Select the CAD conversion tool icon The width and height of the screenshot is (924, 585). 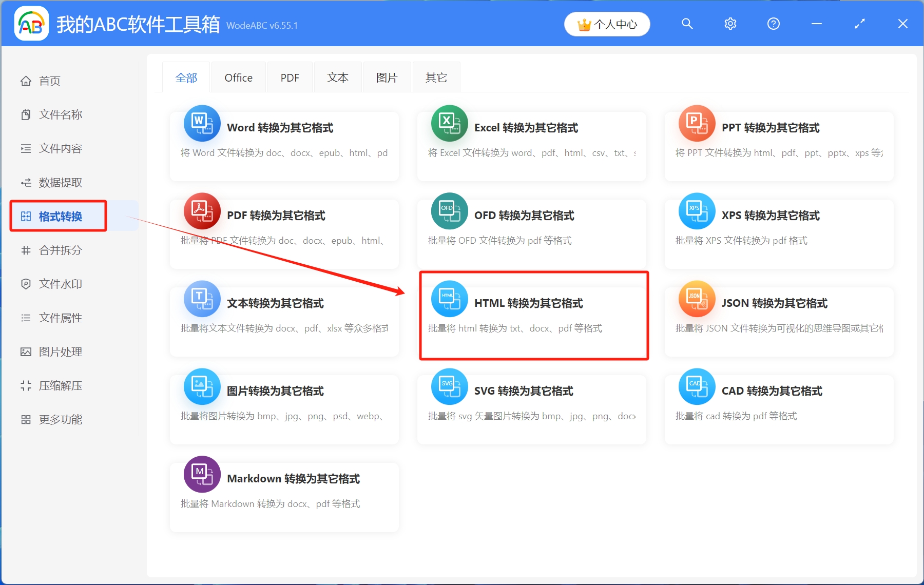click(697, 386)
